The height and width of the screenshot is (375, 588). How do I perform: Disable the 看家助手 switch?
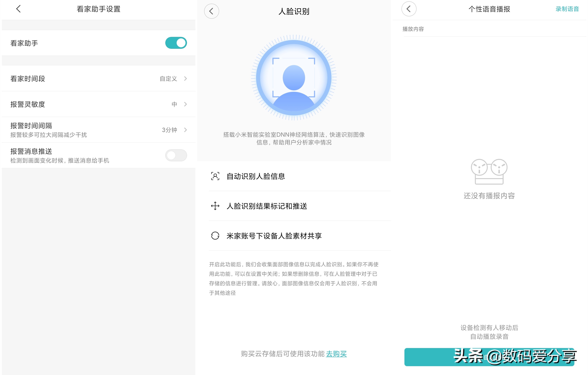176,43
